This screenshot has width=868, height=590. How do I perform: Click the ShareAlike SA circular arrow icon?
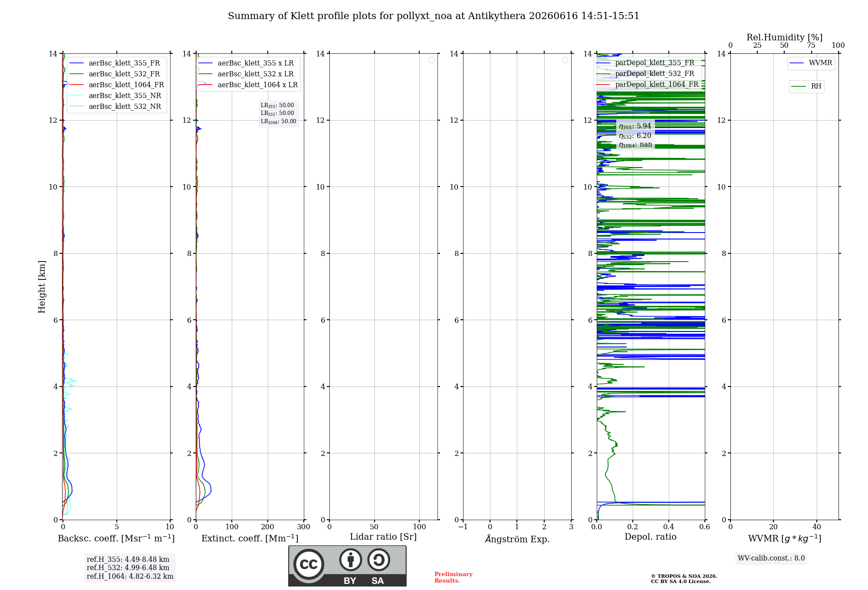[378, 560]
